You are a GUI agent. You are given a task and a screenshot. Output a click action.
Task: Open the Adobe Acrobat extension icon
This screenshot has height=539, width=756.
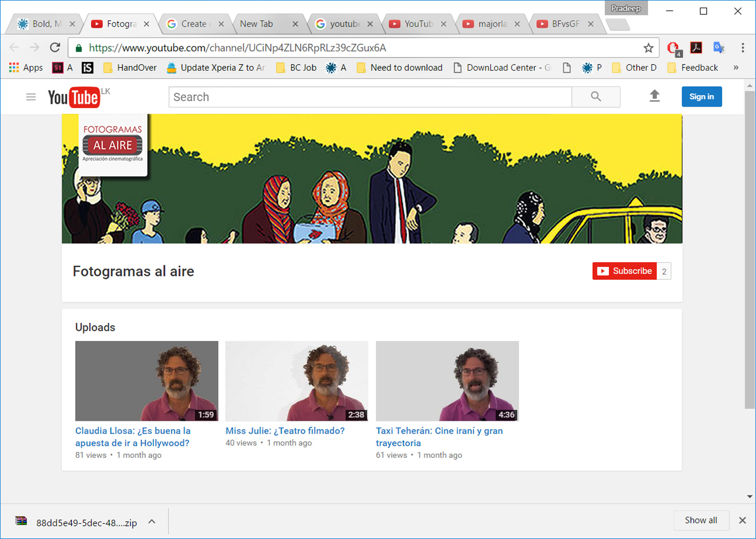(x=696, y=48)
